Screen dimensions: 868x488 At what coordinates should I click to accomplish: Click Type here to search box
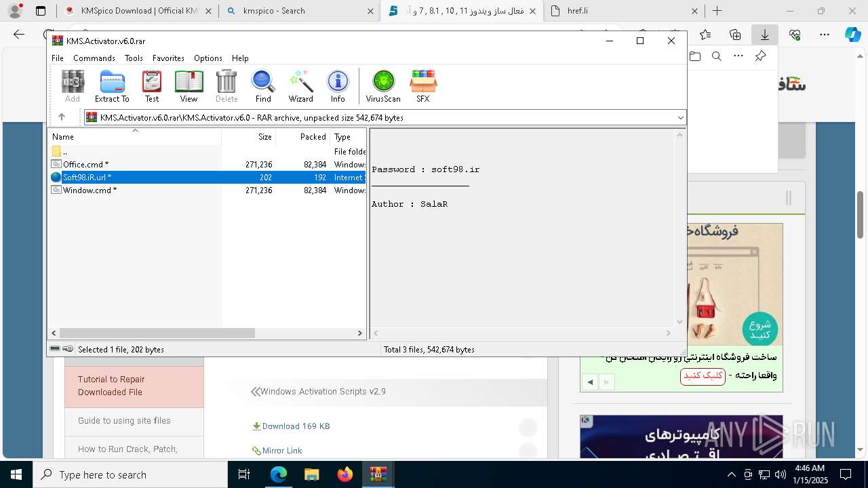pos(130,474)
